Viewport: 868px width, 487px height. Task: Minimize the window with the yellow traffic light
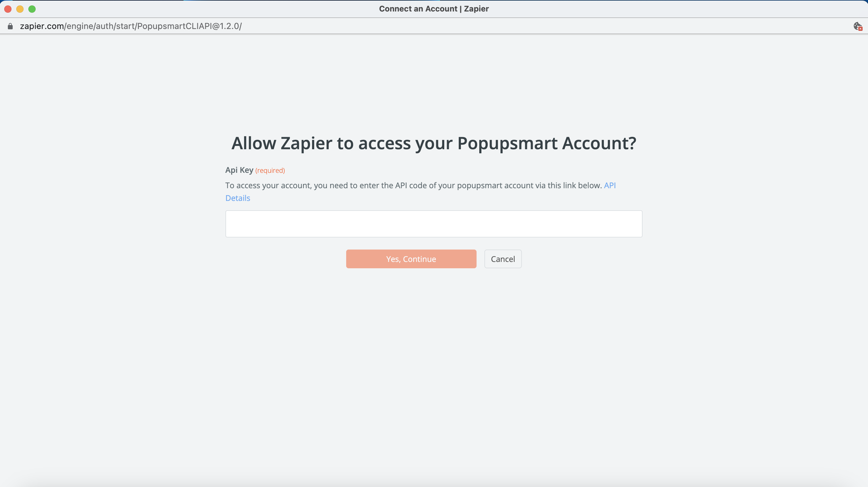(x=20, y=9)
